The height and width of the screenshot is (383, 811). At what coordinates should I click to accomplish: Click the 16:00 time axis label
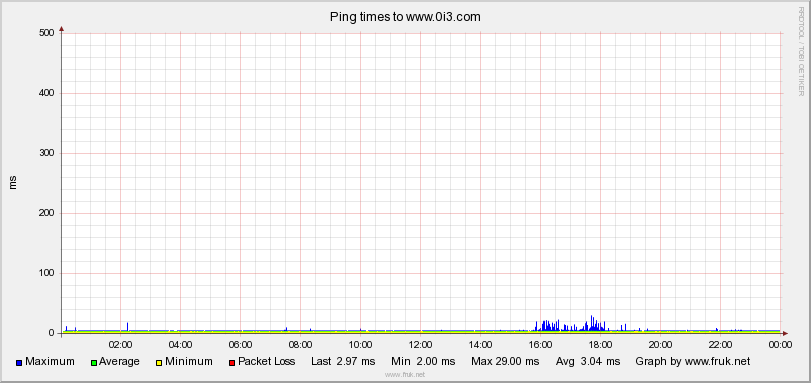[540, 344]
